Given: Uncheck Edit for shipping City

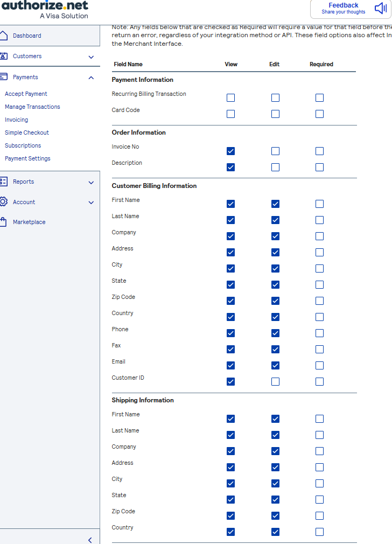Looking at the screenshot, I should (275, 483).
